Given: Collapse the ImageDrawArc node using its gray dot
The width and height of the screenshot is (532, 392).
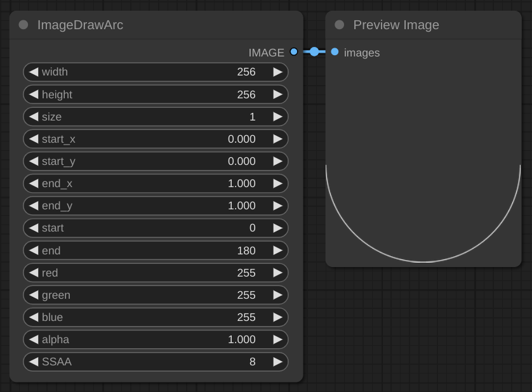Looking at the screenshot, I should tap(23, 25).
